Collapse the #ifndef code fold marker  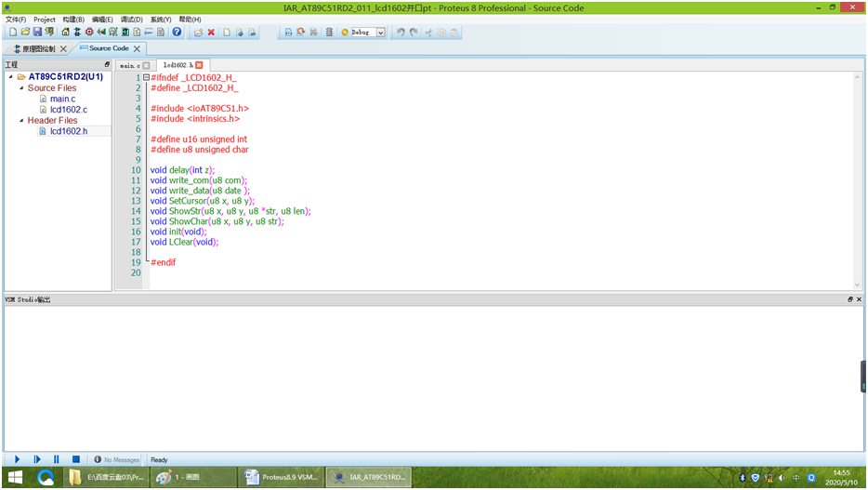[146, 77]
